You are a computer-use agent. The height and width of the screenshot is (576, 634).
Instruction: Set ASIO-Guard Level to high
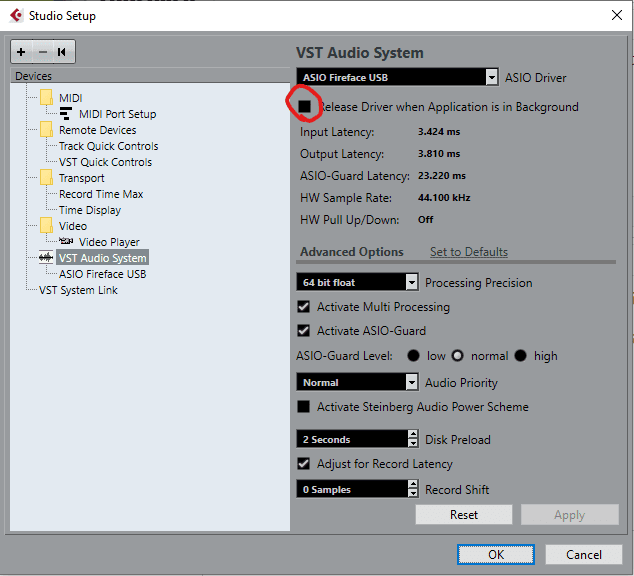pos(520,356)
